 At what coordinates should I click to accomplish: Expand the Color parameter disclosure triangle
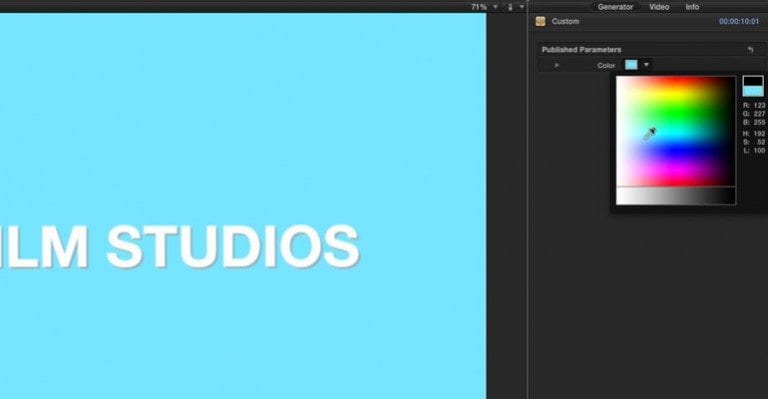[x=556, y=65]
